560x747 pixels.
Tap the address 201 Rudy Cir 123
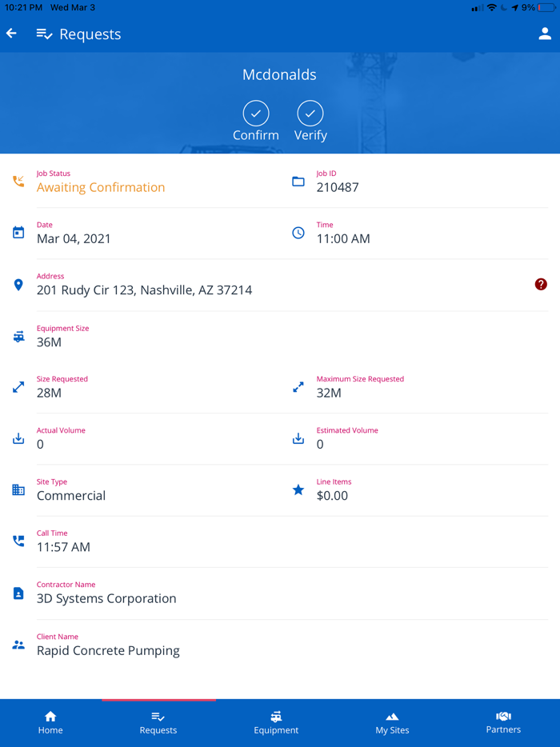coord(145,290)
